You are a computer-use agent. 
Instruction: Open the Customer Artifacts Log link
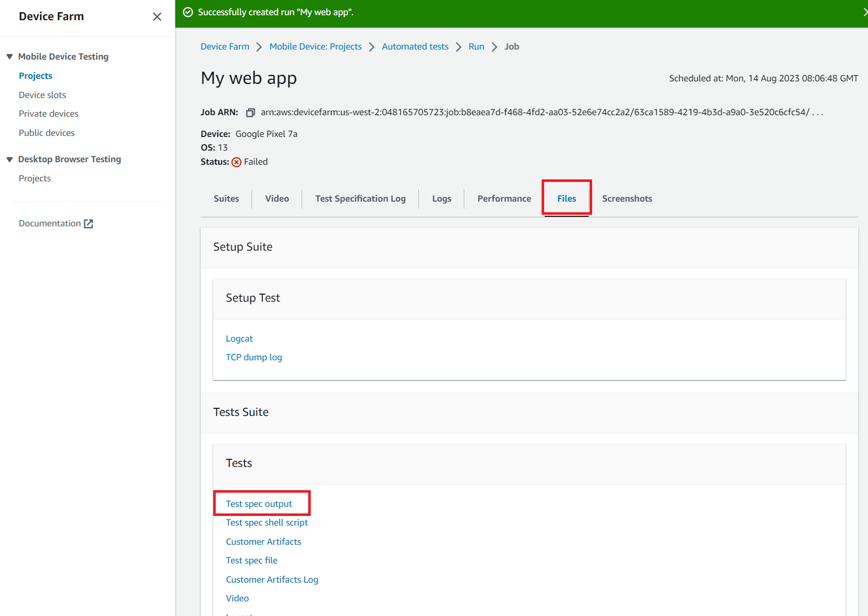(x=272, y=580)
